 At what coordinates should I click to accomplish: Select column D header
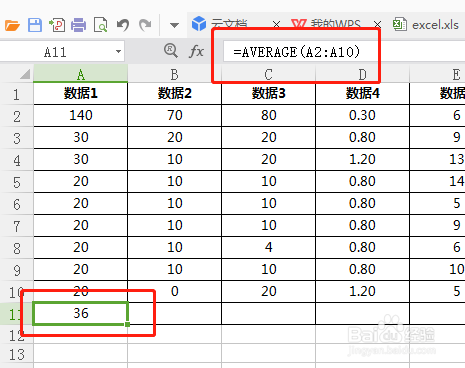tap(362, 74)
